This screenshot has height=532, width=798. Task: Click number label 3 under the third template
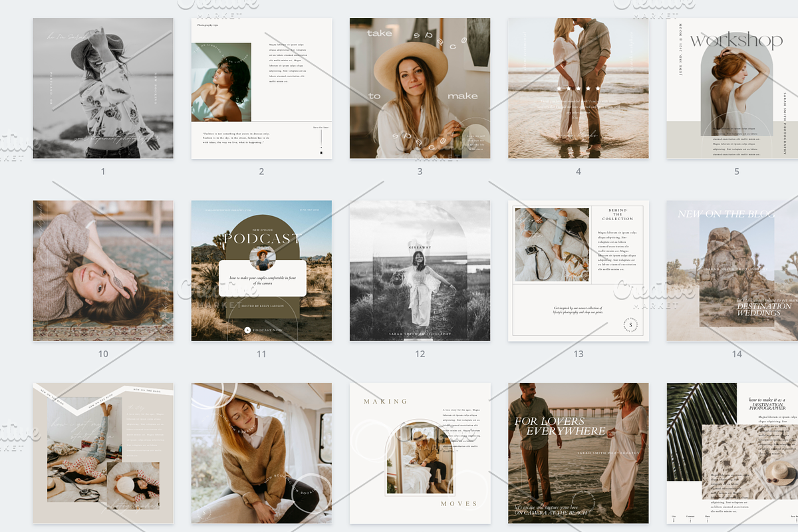(420, 172)
